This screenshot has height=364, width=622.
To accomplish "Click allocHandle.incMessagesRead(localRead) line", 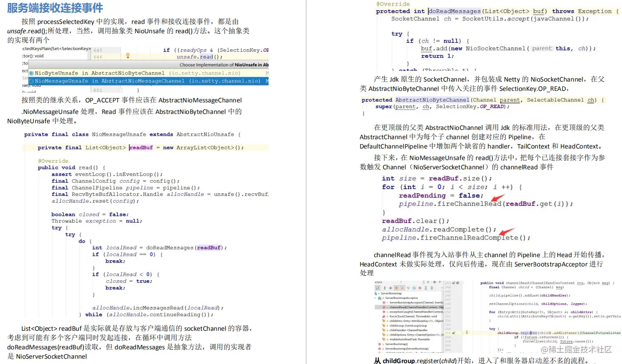I will (158, 308).
